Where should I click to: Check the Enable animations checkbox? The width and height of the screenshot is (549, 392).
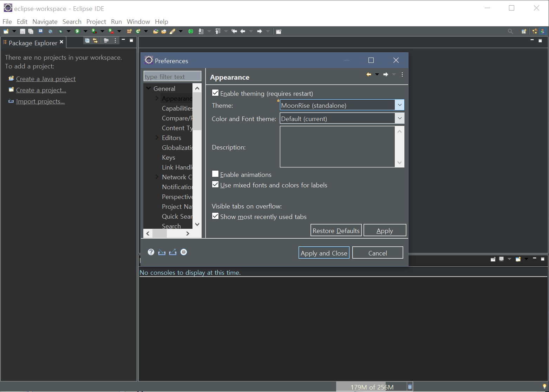point(215,174)
